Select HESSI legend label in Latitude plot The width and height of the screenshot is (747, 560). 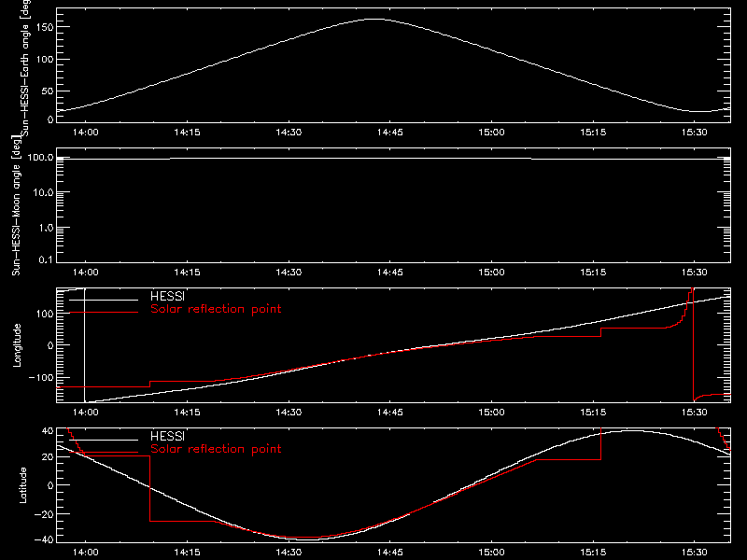click(x=167, y=436)
